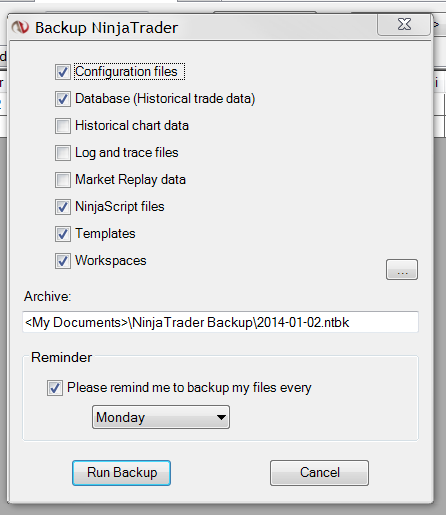The width and height of the screenshot is (446, 515).
Task: Click the NinjaTrader logo icon in title bar
Action: (x=20, y=27)
